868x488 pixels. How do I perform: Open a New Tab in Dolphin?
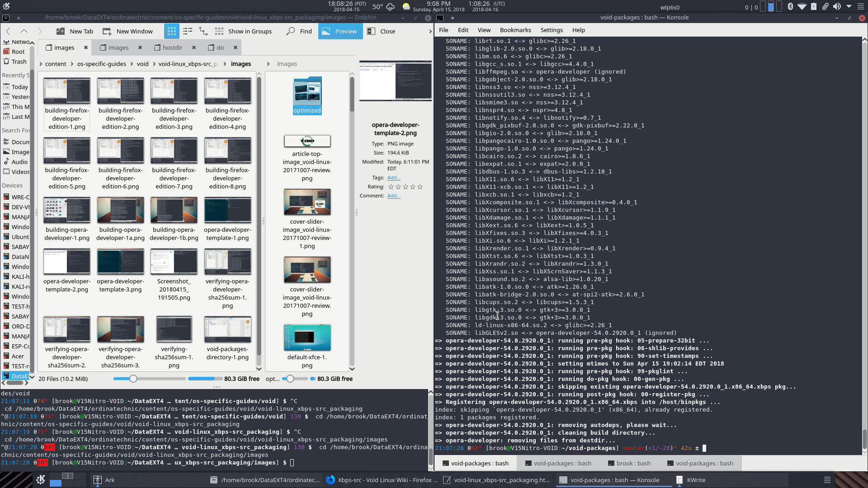point(75,31)
